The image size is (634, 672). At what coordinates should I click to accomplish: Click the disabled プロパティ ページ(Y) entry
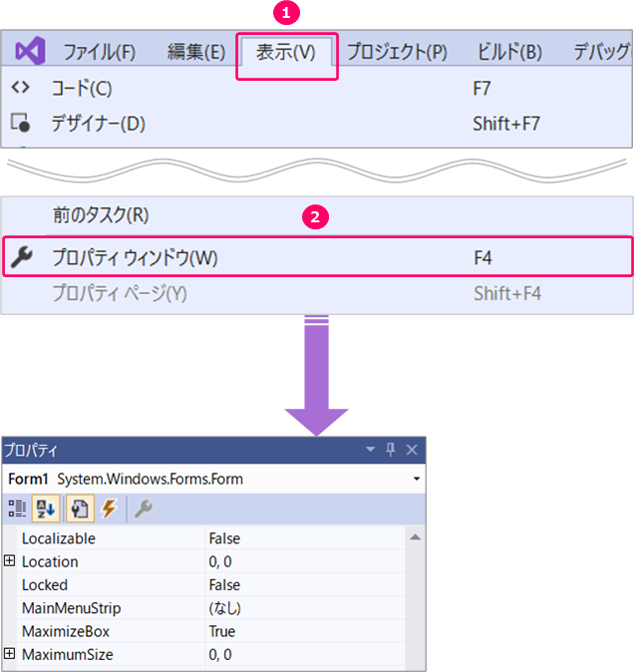pyautogui.click(x=317, y=294)
